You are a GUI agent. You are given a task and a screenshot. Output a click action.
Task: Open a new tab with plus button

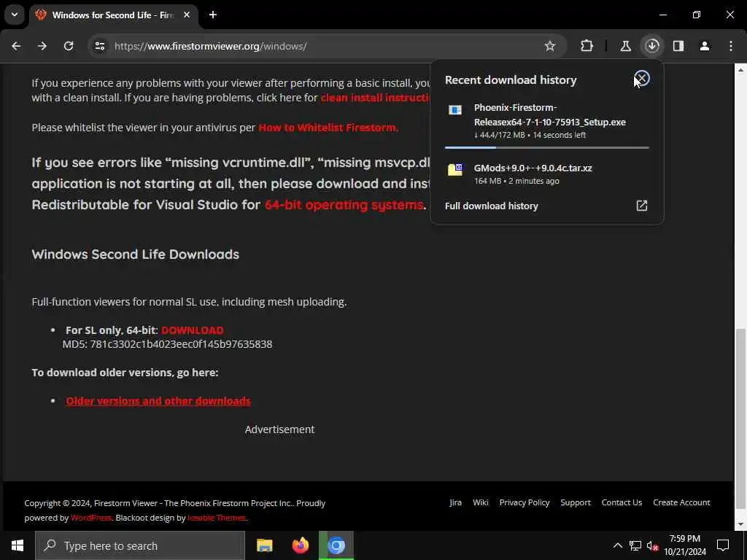(x=213, y=15)
